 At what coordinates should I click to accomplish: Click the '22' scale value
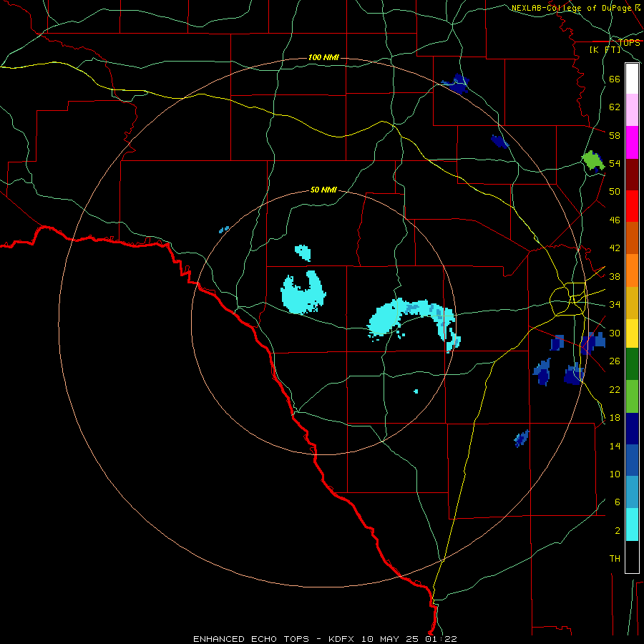click(x=615, y=390)
